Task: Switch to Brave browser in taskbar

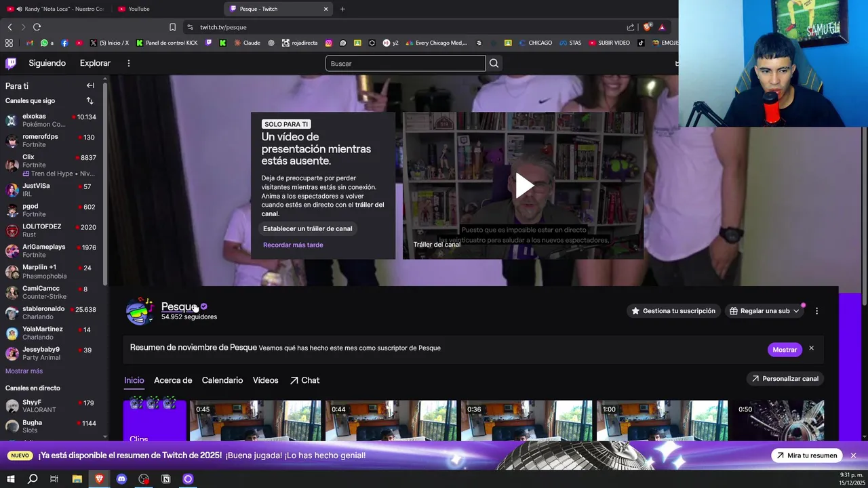Action: point(99,479)
